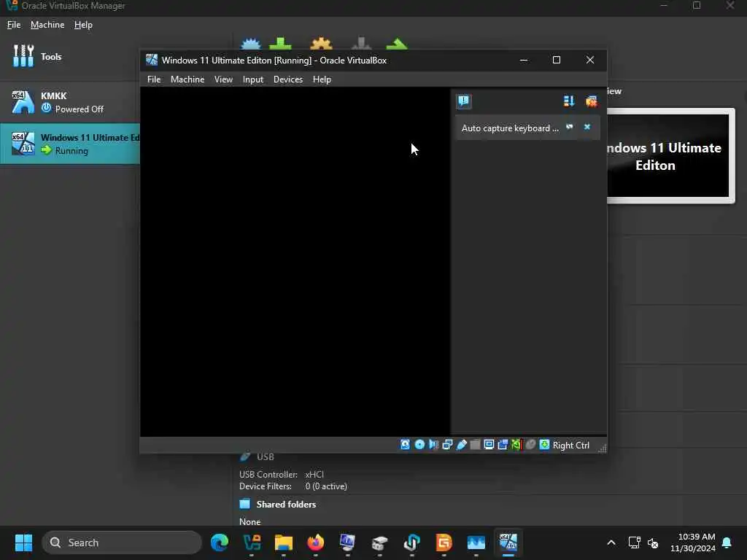Open VirtualBox Manager taskbar icon
Image resolution: width=747 pixels, height=560 pixels.
pos(252,542)
